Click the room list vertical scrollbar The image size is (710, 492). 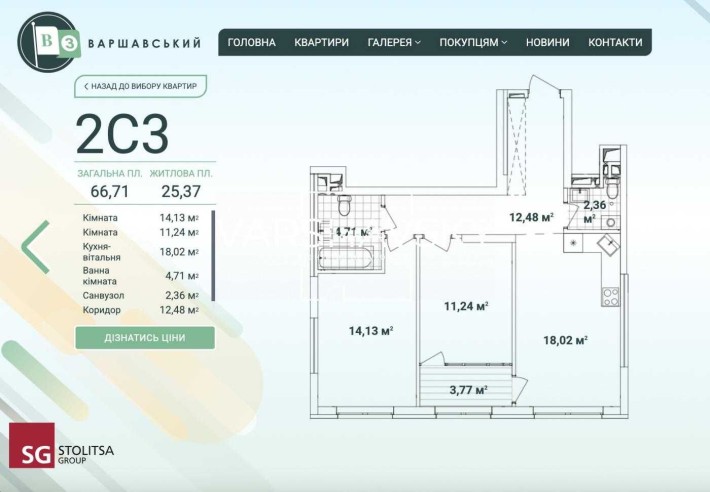[x=213, y=256]
